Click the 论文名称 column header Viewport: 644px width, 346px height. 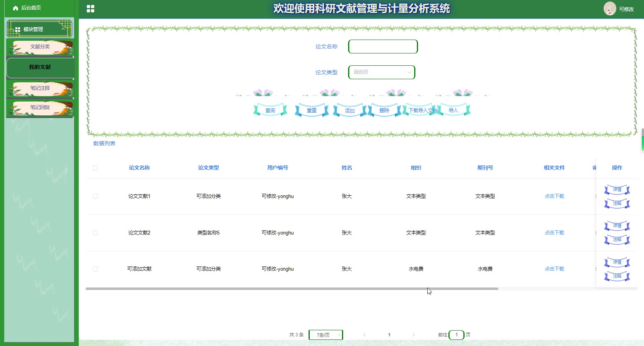[139, 168]
